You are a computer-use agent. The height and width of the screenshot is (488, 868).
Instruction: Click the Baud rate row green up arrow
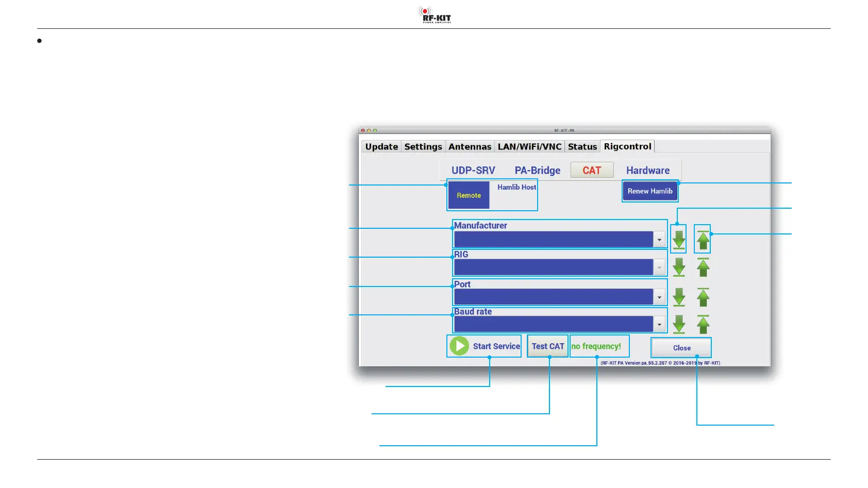(703, 324)
